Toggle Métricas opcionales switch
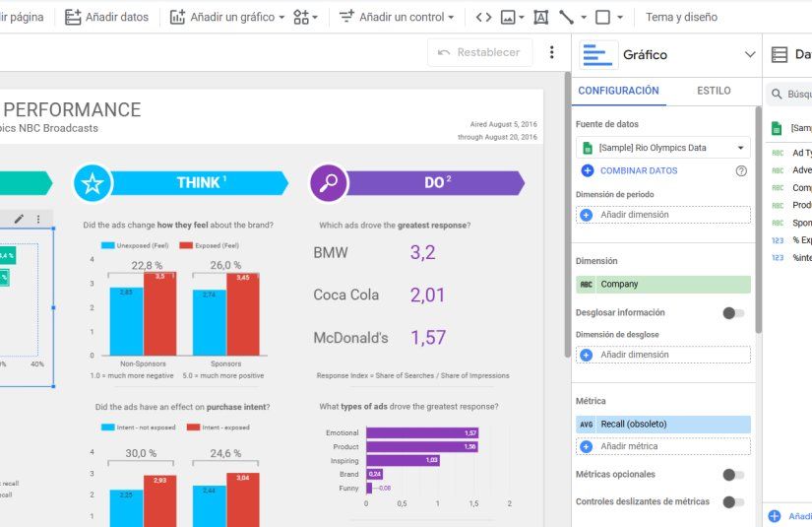Screen dimensions: 812x527 tap(733, 475)
